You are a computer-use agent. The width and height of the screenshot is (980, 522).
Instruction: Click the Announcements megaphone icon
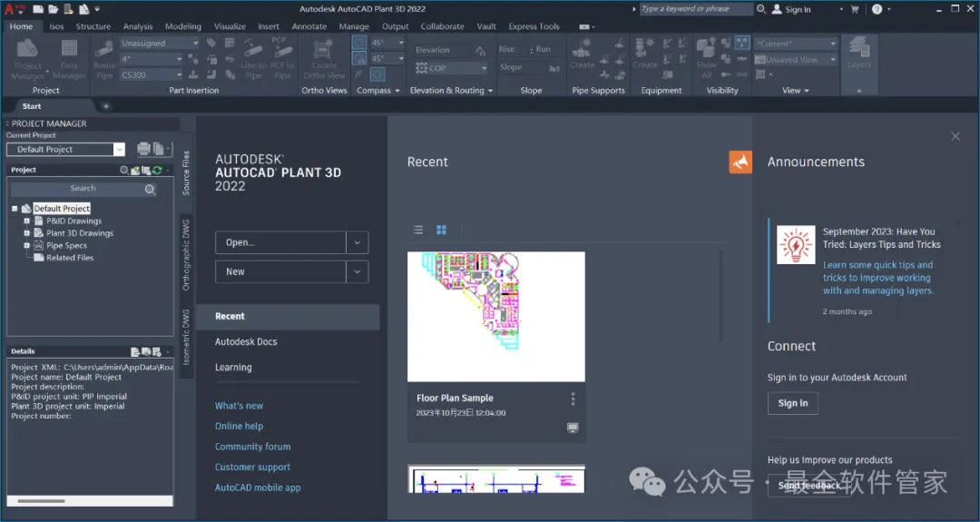pyautogui.click(x=740, y=162)
